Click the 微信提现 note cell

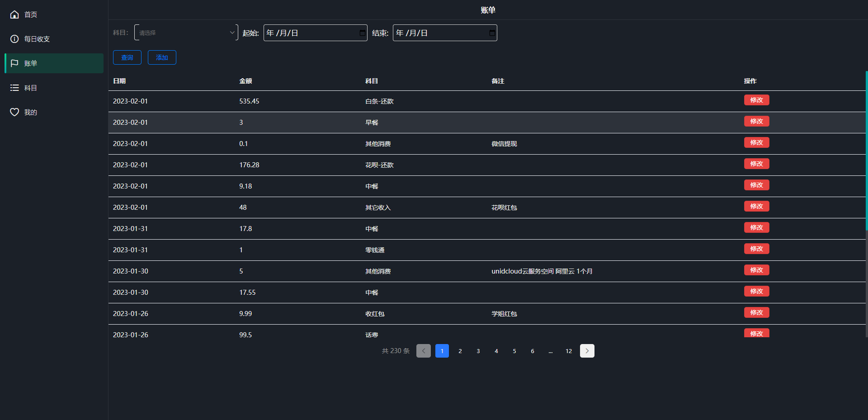pos(504,144)
